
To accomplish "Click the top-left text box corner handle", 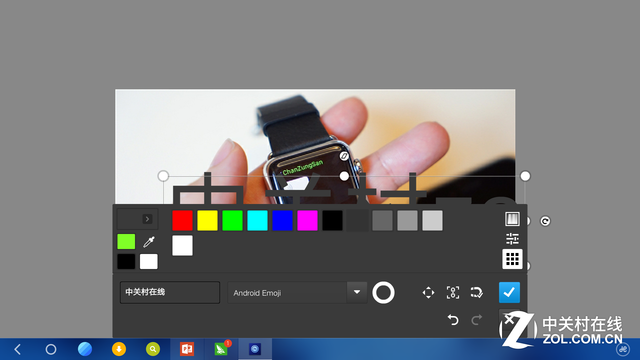I will (x=163, y=176).
